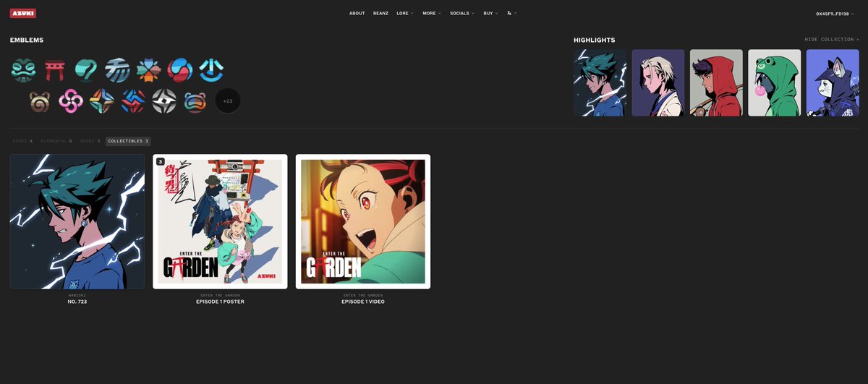Open the red hoodie character highlight
Screen dimensions: 868x384
point(716,82)
